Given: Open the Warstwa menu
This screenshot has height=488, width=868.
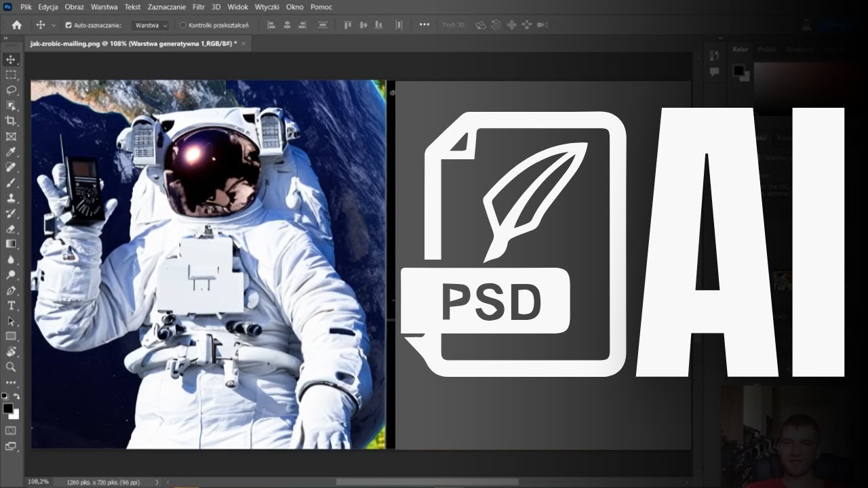Looking at the screenshot, I should [104, 7].
